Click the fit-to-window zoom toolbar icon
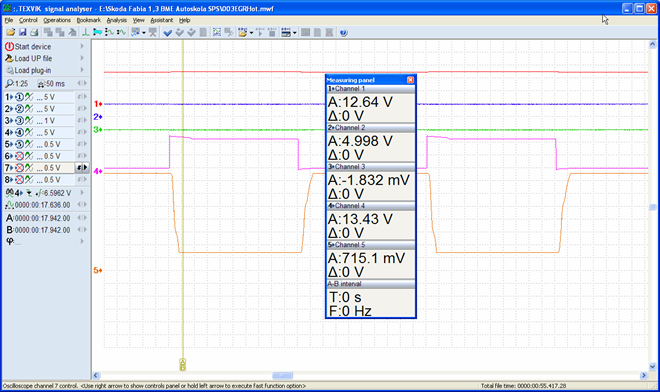This screenshot has width=660, height=392. [x=217, y=32]
